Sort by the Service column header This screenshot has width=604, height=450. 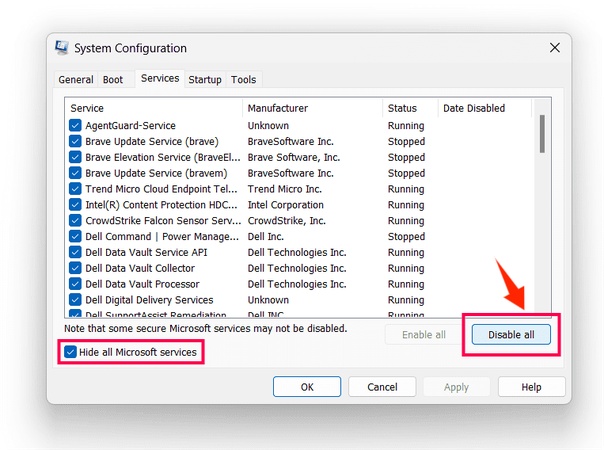click(x=154, y=108)
